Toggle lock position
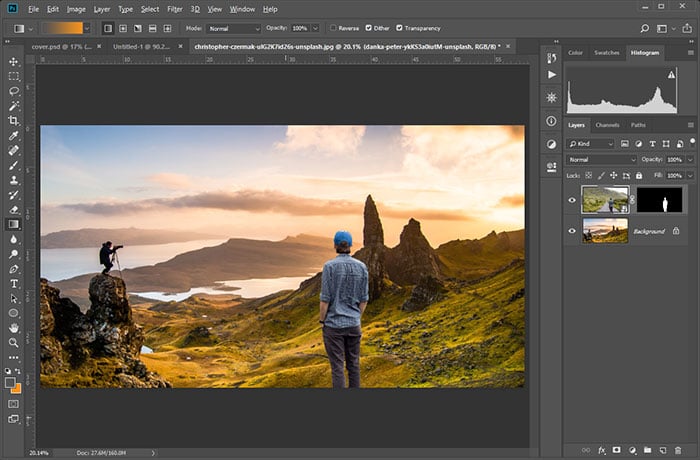 coord(613,176)
